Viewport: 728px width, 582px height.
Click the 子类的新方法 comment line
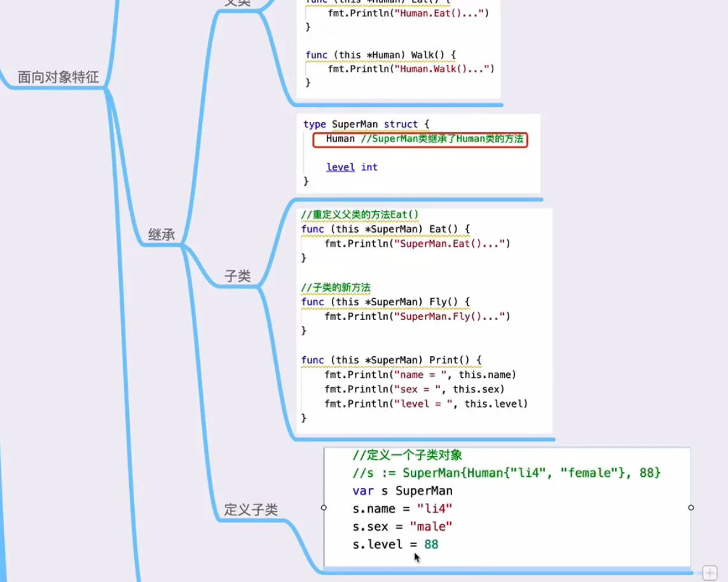tap(336, 288)
